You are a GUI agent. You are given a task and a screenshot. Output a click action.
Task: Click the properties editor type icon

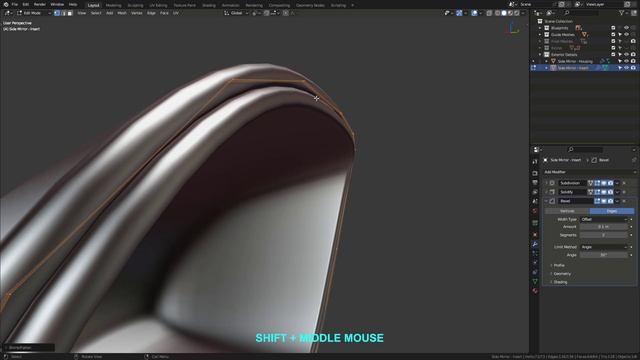pos(537,150)
